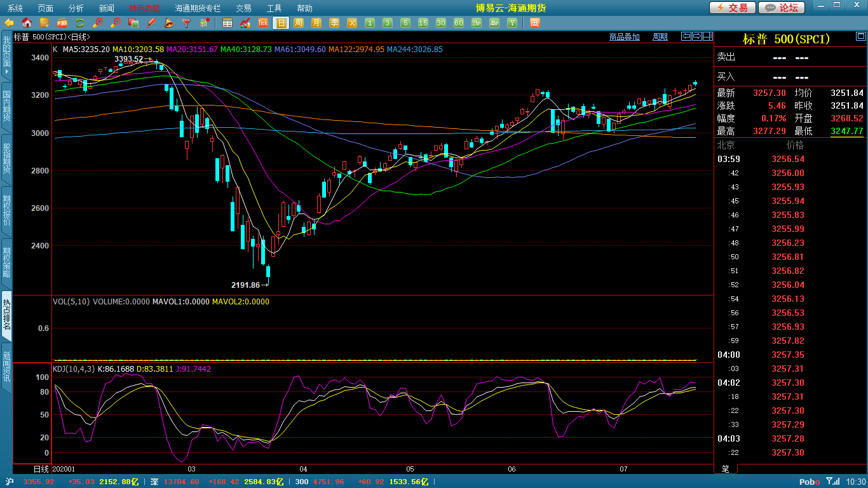This screenshot has width=868, height=488.
Task: Switch to 股指期货 sidebar tab
Action: pos(6,158)
